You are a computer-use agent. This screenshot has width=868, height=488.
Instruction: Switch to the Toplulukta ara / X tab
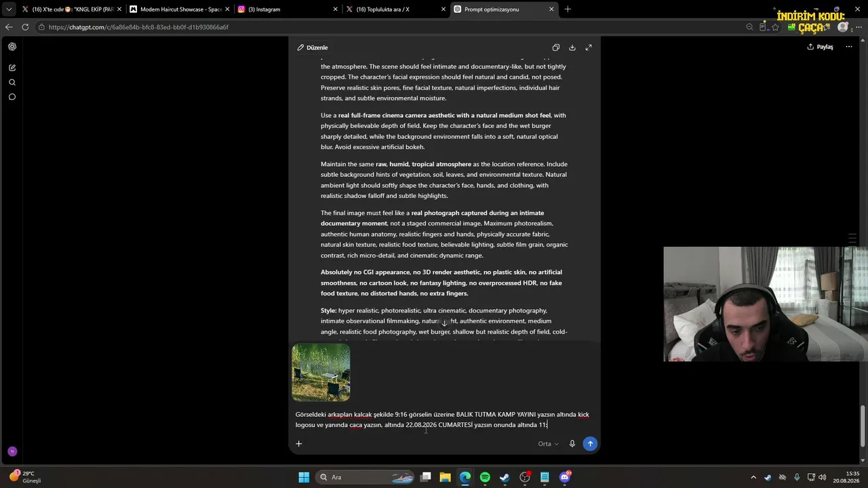point(395,9)
